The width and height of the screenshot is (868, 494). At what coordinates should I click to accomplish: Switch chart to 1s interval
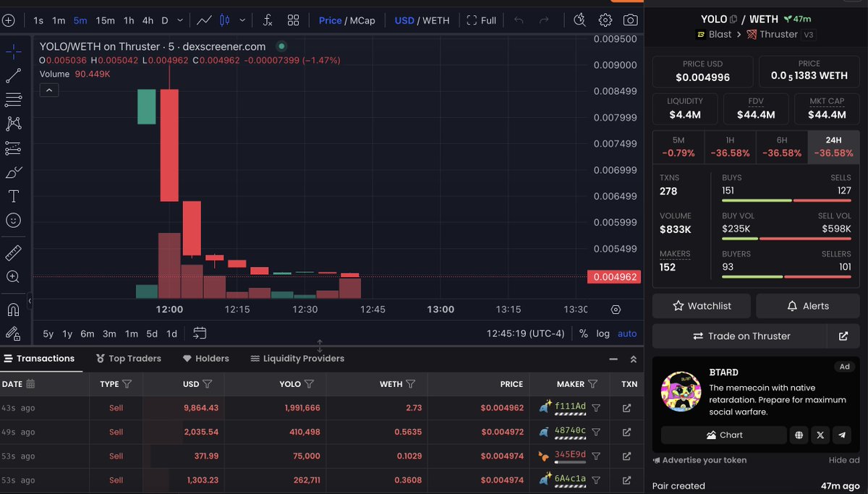tap(38, 20)
